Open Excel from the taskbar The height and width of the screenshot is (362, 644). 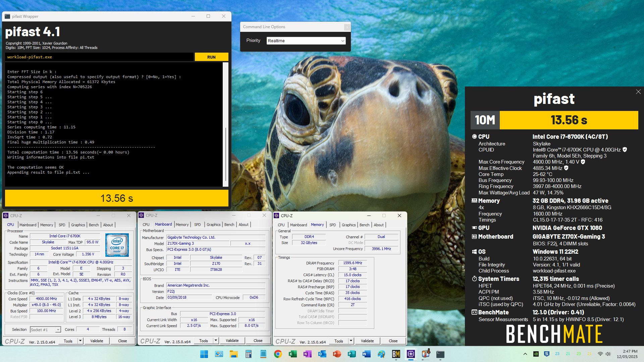point(292,354)
